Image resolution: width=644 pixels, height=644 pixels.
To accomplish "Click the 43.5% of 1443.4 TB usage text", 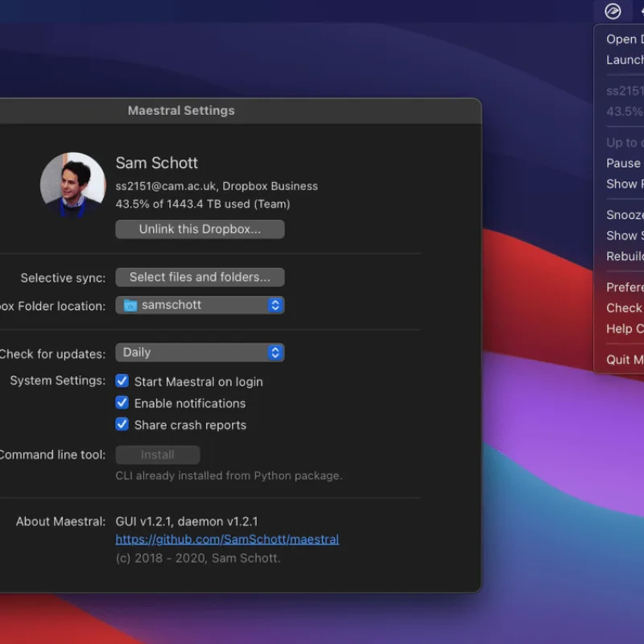I will click(x=203, y=204).
